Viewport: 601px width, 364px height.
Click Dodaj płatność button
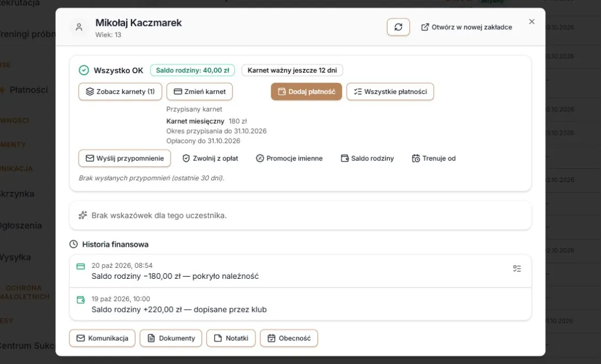coord(306,92)
